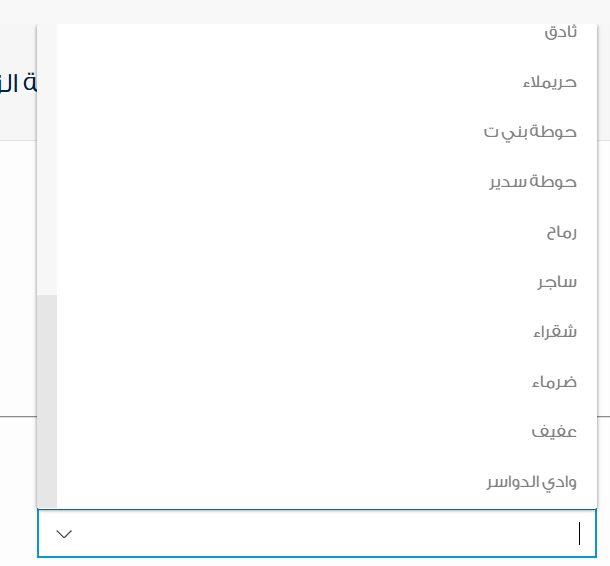Pick ضرماء from the city options
Viewport: 610px width, 566px height.
[554, 382]
